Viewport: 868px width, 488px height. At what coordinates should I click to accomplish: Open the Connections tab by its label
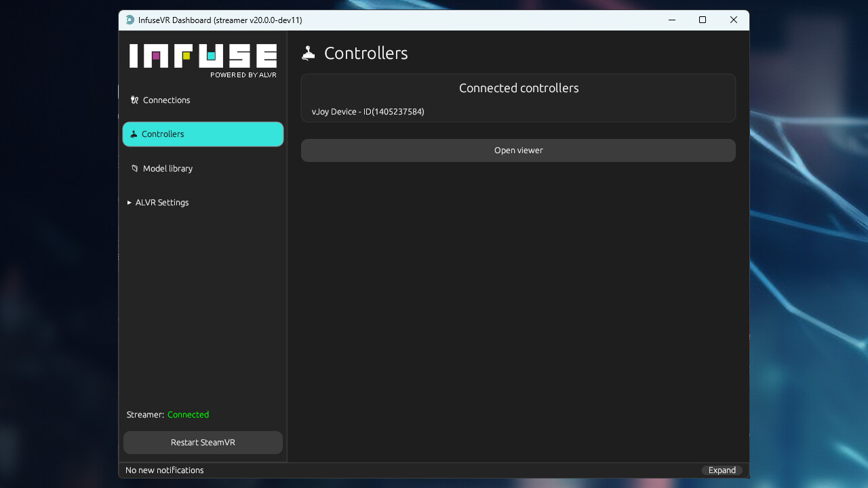[x=166, y=100]
